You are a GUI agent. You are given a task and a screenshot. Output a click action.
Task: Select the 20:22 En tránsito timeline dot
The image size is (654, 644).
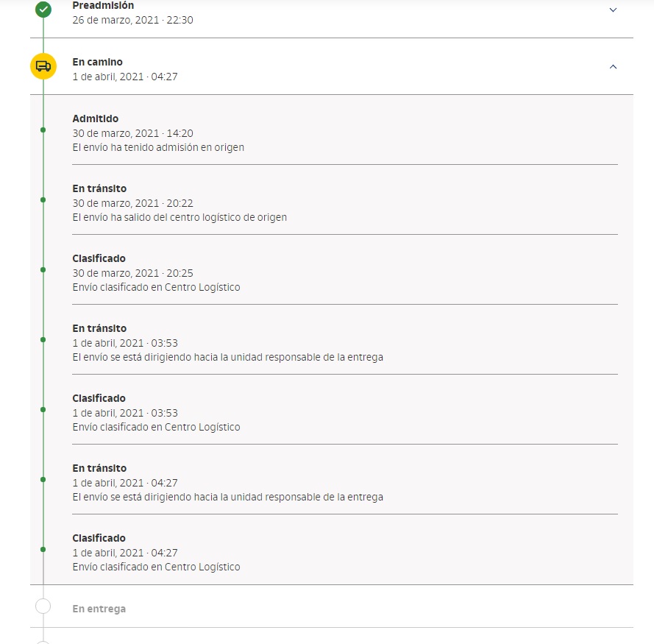coord(43,200)
